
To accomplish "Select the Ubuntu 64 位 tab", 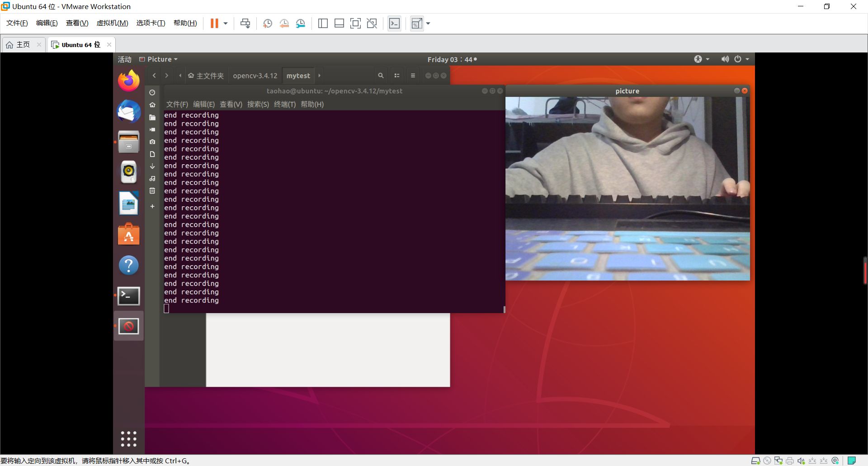I will tap(80, 44).
